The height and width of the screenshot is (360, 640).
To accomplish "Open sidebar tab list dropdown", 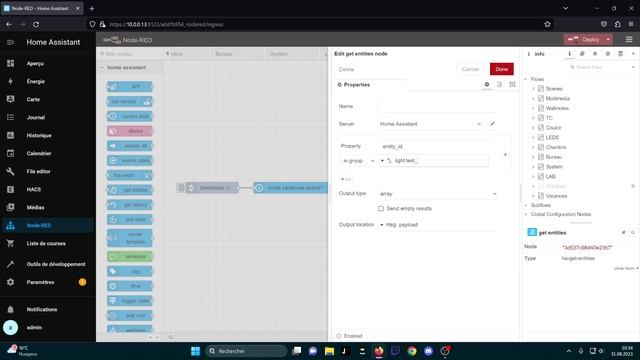I will pos(633,54).
